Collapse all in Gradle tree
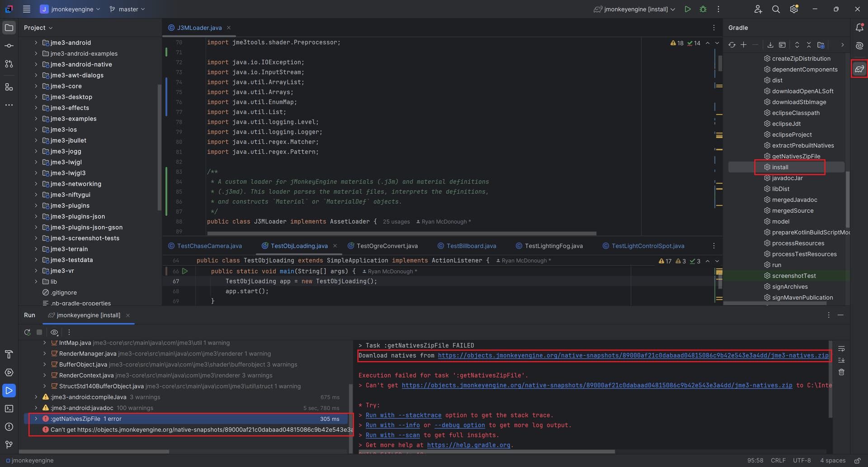868x467 pixels. coord(809,45)
